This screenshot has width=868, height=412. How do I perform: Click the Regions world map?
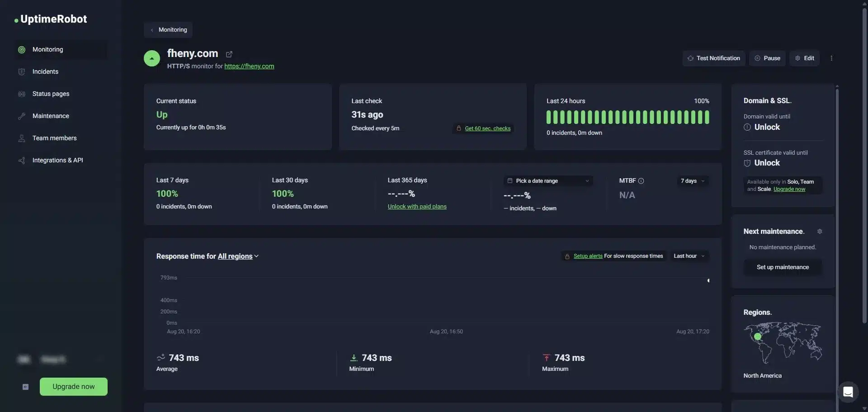[783, 343]
